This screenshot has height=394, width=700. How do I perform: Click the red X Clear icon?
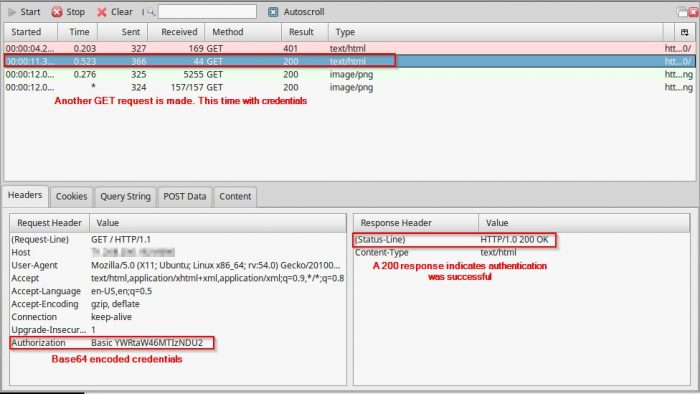[102, 12]
